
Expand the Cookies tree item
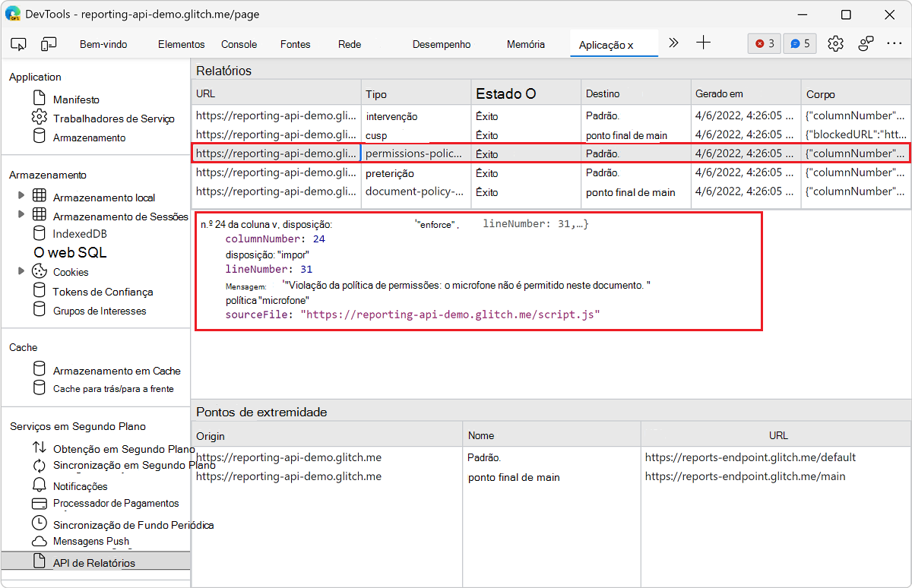point(21,271)
